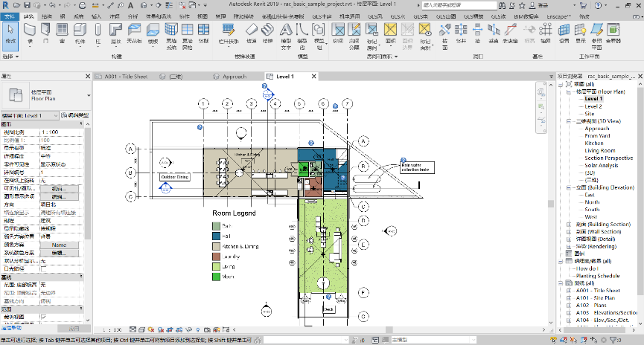Choose the Window tool in the ribbon

tap(61, 31)
